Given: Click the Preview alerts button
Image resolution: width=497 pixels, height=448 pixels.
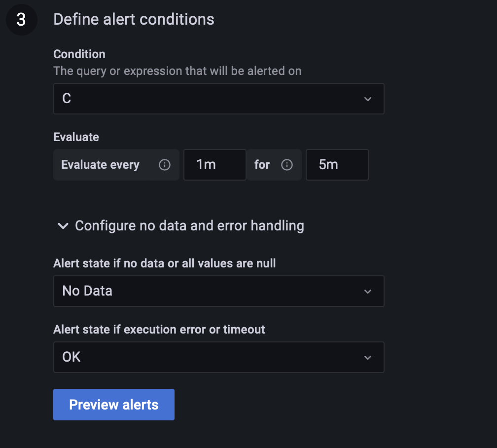Looking at the screenshot, I should point(113,405).
